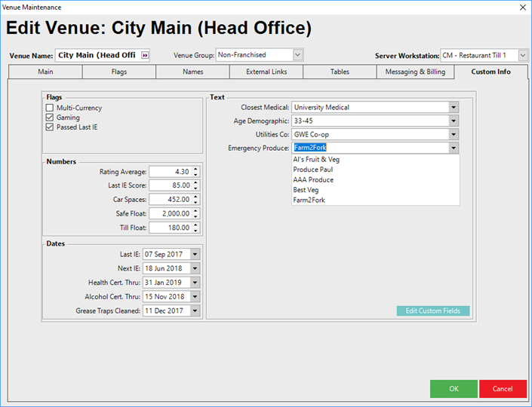Expand the Venue Group dropdown
This screenshot has width=532, height=407.
[297, 55]
